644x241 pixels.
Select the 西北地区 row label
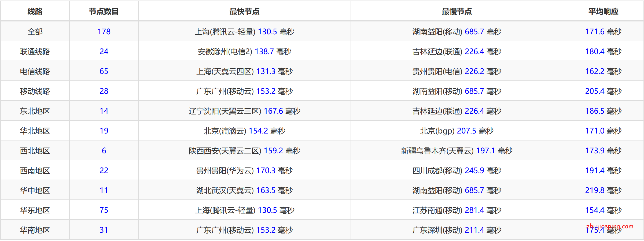(x=35, y=151)
